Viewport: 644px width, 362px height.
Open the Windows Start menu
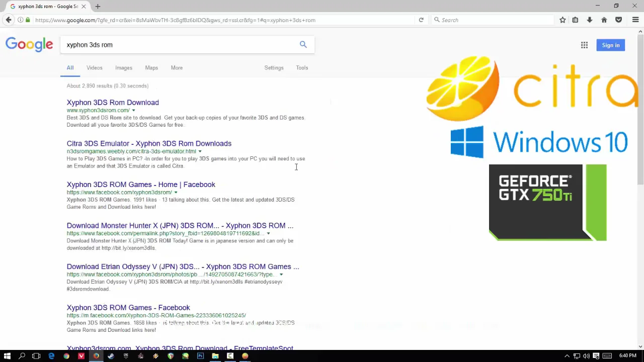(x=7, y=356)
